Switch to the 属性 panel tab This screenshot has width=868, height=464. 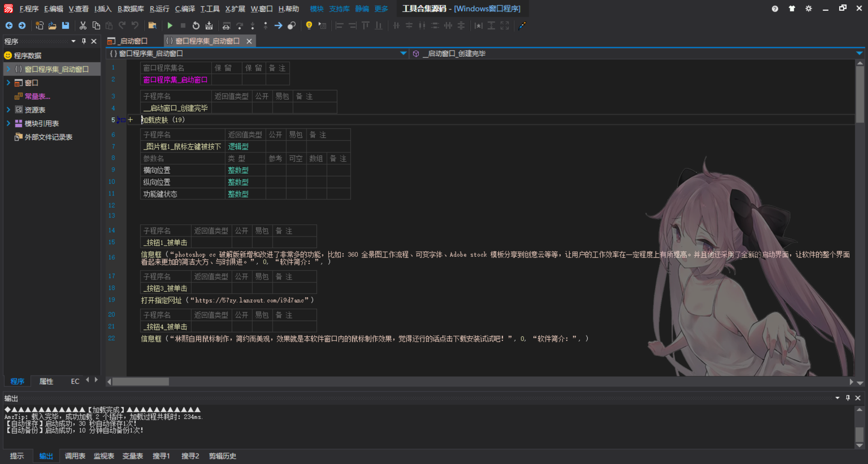click(x=46, y=381)
